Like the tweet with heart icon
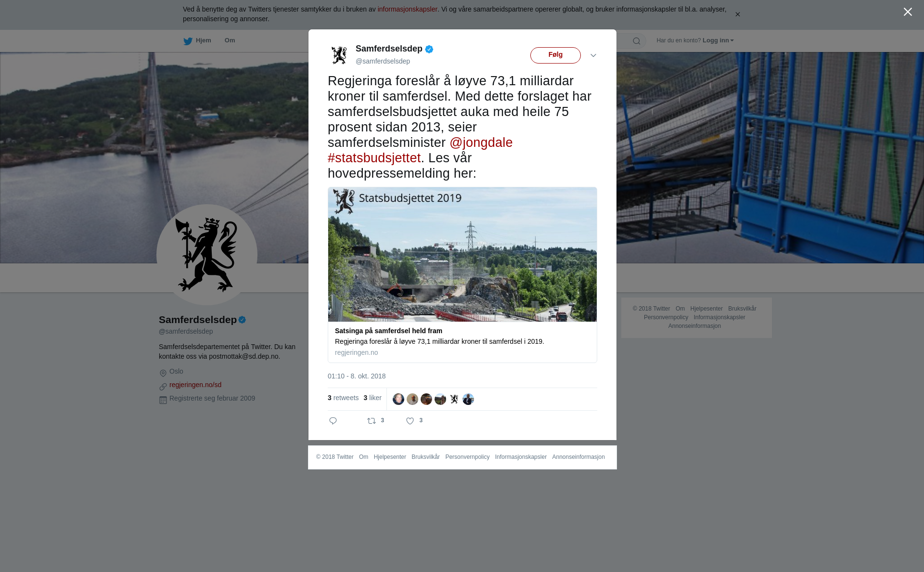This screenshot has height=572, width=924. [410, 421]
